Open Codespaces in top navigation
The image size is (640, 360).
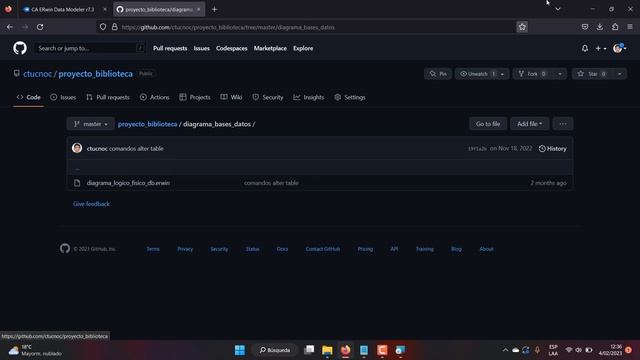(231, 48)
